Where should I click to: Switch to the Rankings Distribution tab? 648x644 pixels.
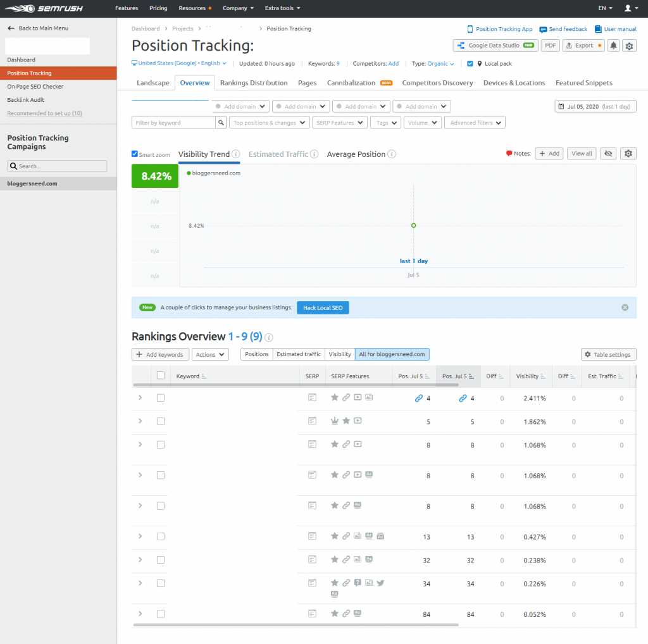click(x=254, y=83)
